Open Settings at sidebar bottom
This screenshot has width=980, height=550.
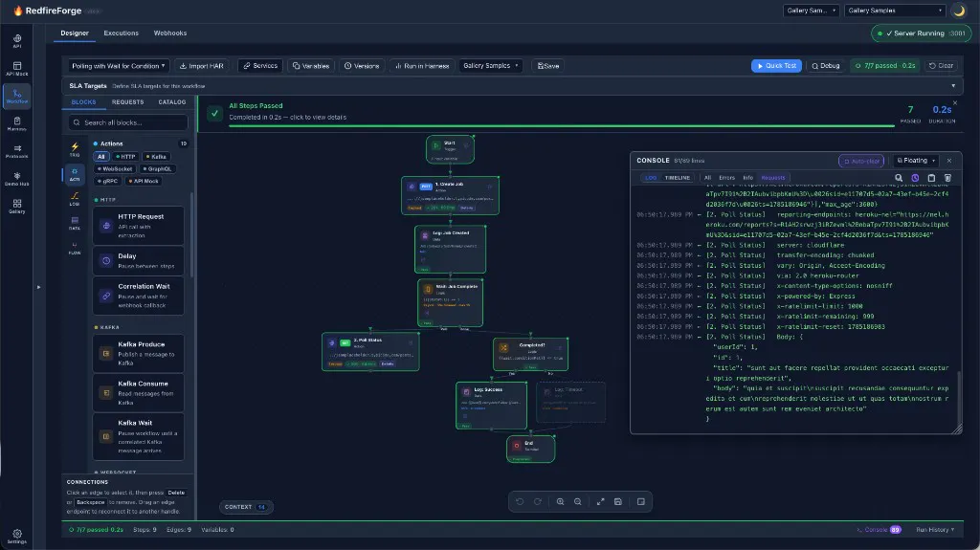pos(17,537)
